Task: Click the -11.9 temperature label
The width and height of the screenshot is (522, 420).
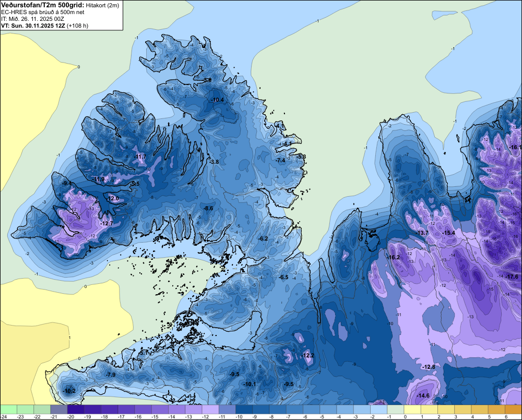Action: click(99, 179)
